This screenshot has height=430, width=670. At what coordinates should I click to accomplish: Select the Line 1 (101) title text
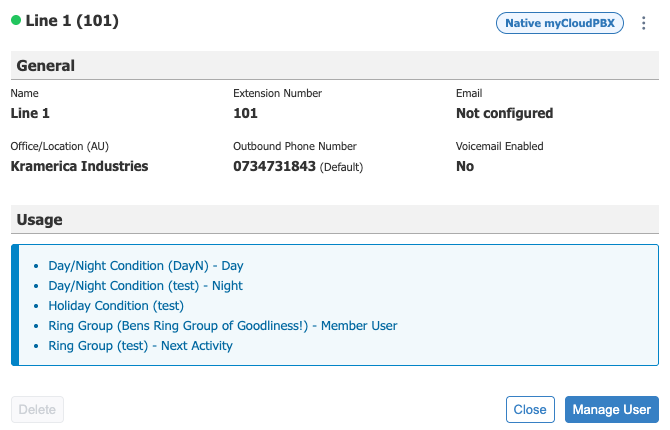click(x=72, y=21)
